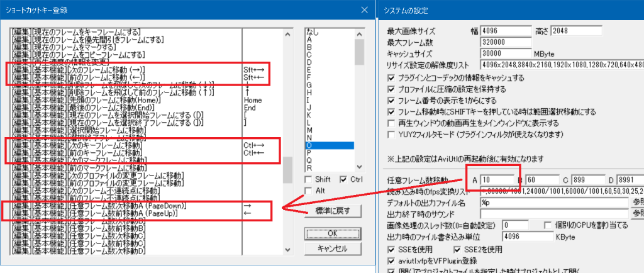644x273 pixels.
Task: Click the リサイズ設定の解像度リスト field
Action: click(562, 65)
